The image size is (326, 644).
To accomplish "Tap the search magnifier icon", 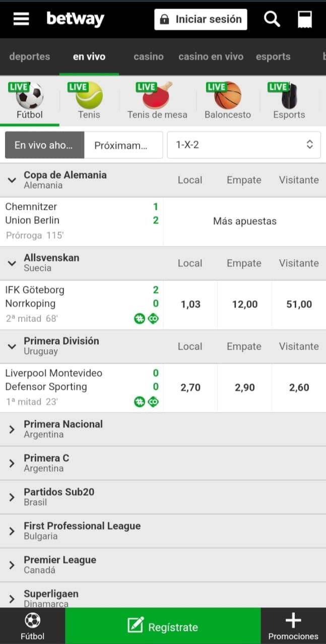I will pyautogui.click(x=272, y=19).
